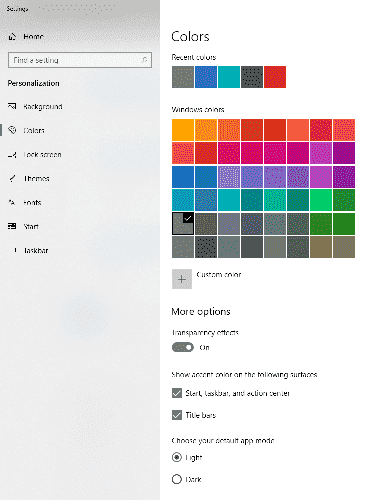The width and height of the screenshot is (391, 500).
Task: Pick the teal recent color
Action: [x=229, y=77]
